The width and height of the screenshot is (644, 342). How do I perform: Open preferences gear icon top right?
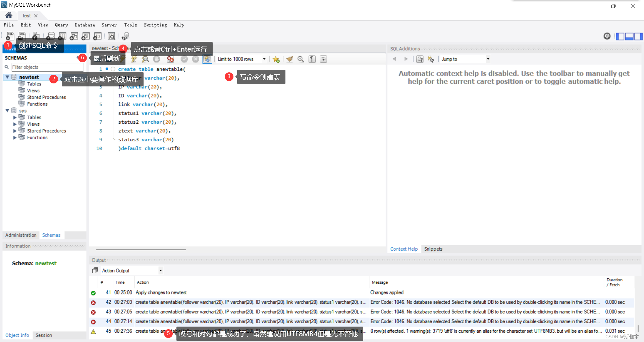pos(607,36)
